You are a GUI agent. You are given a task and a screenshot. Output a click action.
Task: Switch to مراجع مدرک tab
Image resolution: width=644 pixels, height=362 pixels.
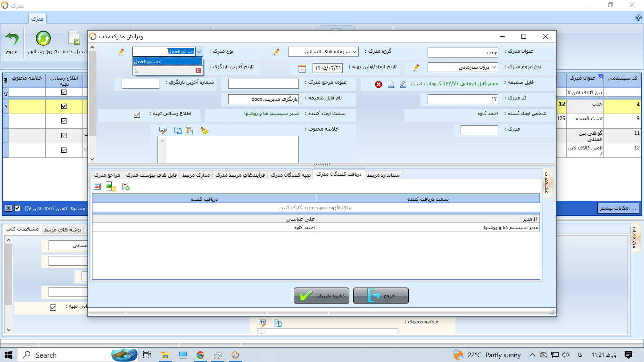click(x=107, y=175)
